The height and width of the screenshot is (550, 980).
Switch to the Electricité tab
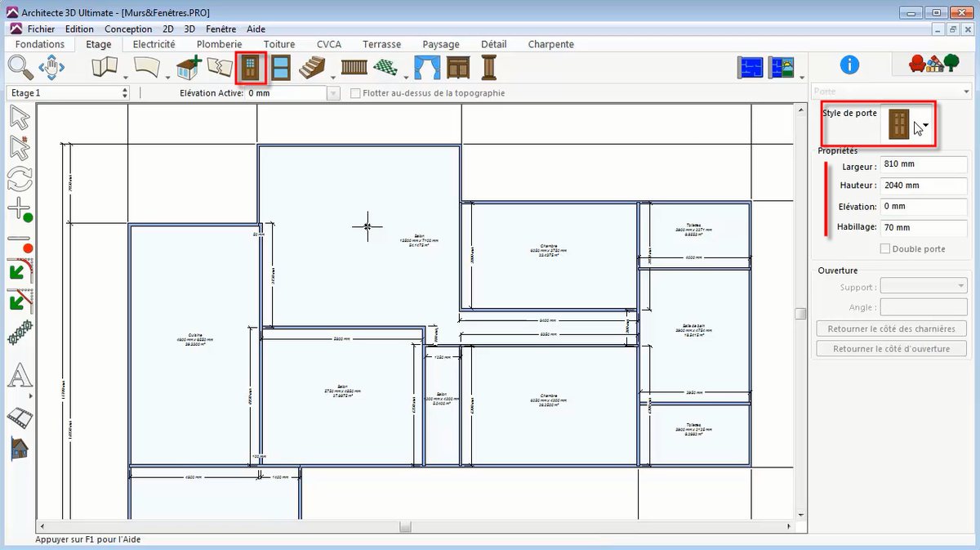[x=154, y=44]
